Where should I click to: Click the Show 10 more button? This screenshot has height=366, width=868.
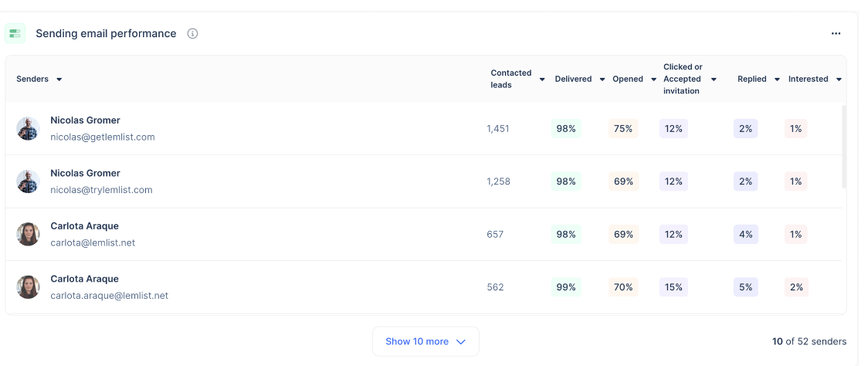coord(426,341)
